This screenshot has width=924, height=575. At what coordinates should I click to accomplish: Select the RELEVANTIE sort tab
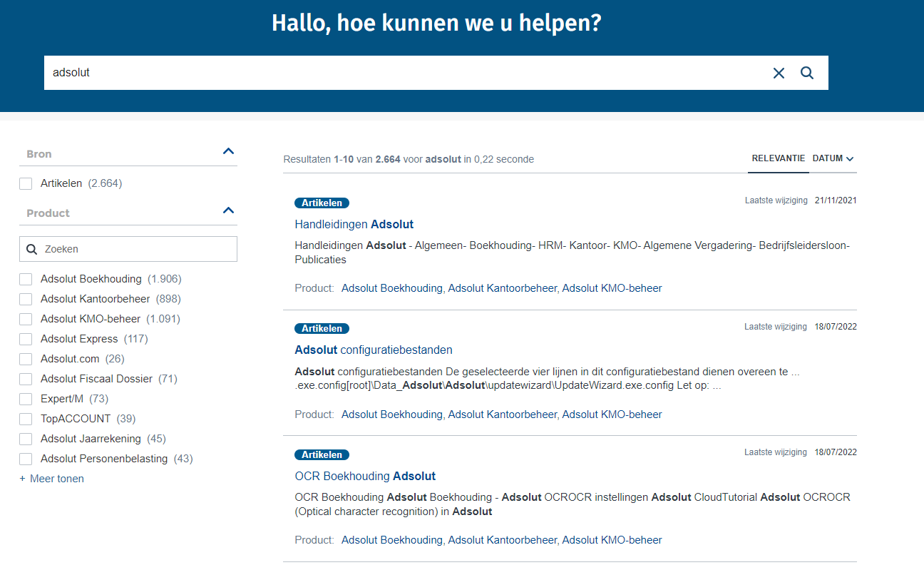pos(779,158)
